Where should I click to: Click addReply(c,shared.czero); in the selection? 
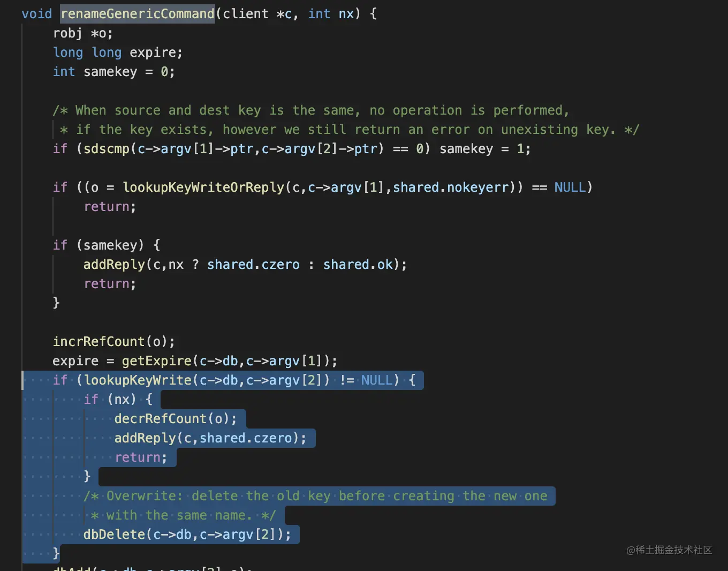coord(210,438)
